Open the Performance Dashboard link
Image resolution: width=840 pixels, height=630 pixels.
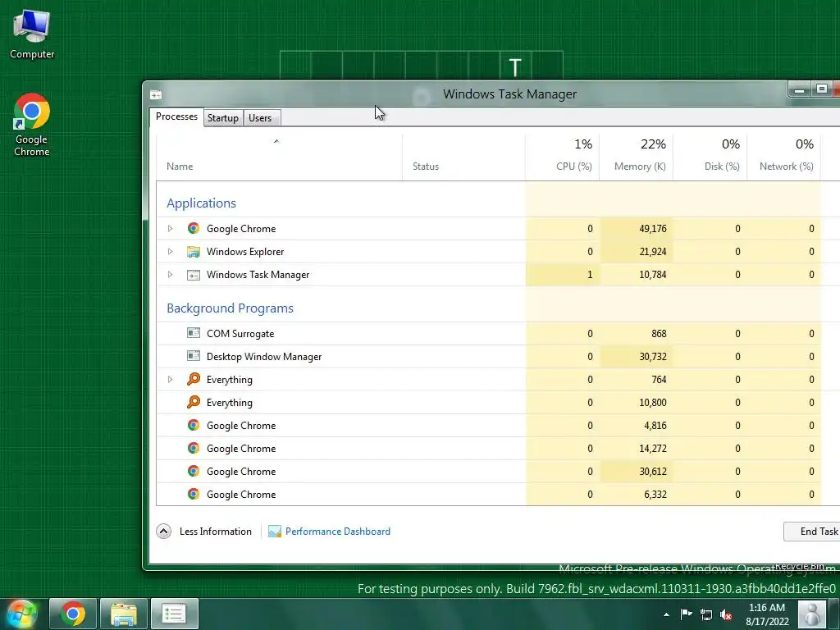click(x=337, y=532)
